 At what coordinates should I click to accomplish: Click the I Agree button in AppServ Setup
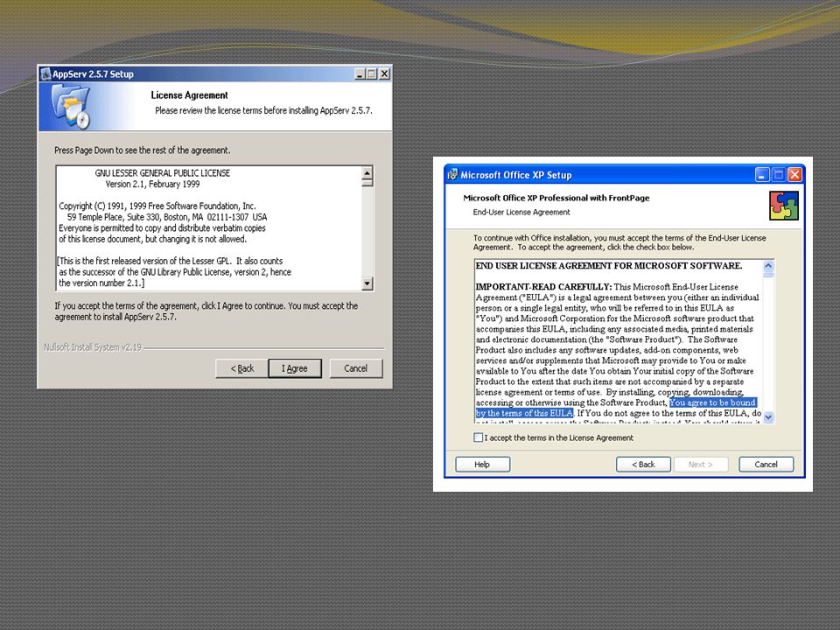click(295, 368)
